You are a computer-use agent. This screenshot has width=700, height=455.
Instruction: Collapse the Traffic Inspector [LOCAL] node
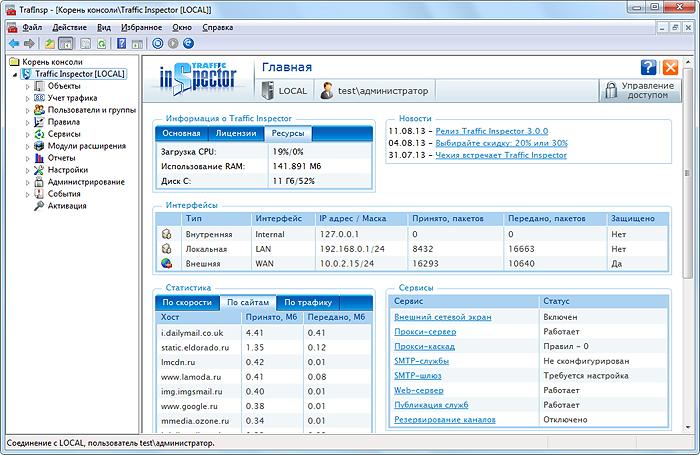point(15,75)
